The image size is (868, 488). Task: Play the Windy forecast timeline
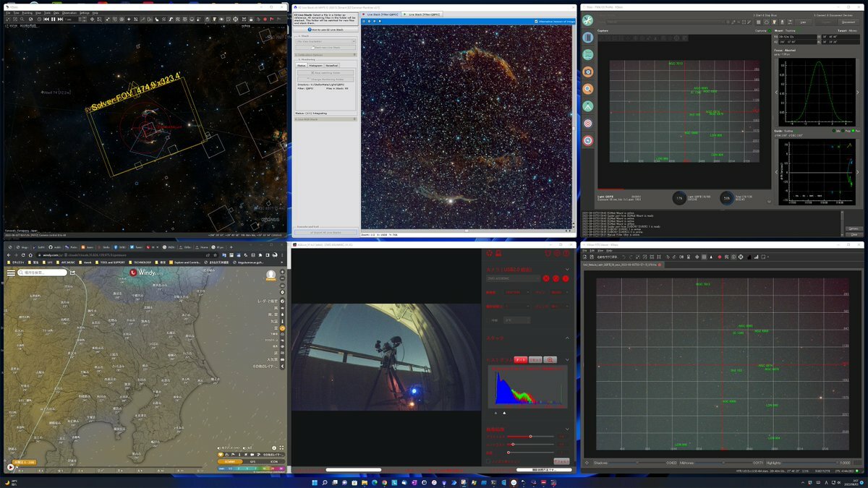pos(10,467)
